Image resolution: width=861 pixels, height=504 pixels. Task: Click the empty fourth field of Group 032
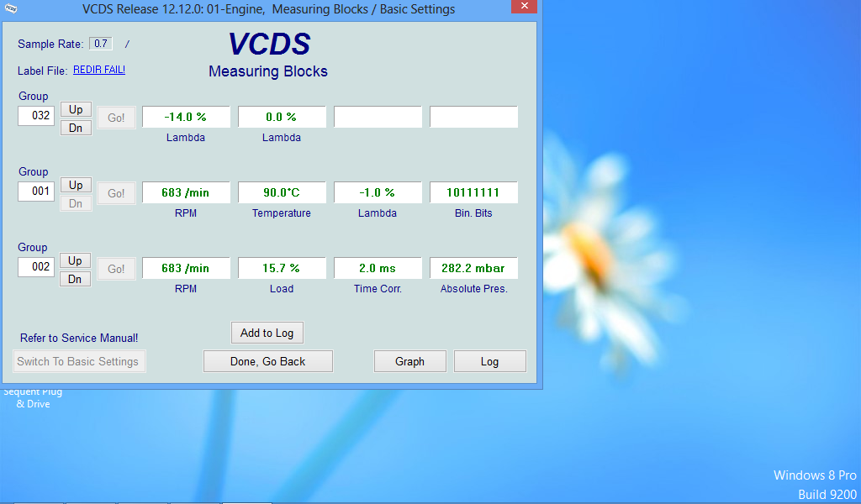pyautogui.click(x=473, y=117)
